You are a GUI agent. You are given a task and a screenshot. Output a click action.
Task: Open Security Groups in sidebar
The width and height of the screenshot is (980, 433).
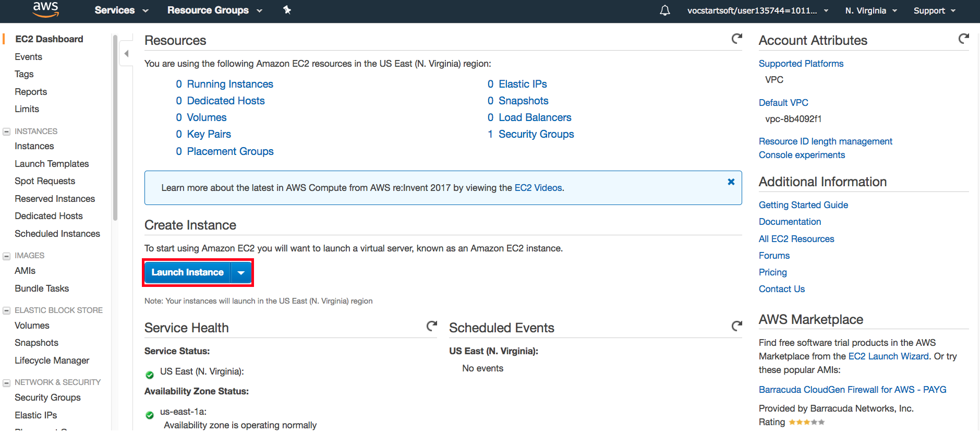pos(47,398)
